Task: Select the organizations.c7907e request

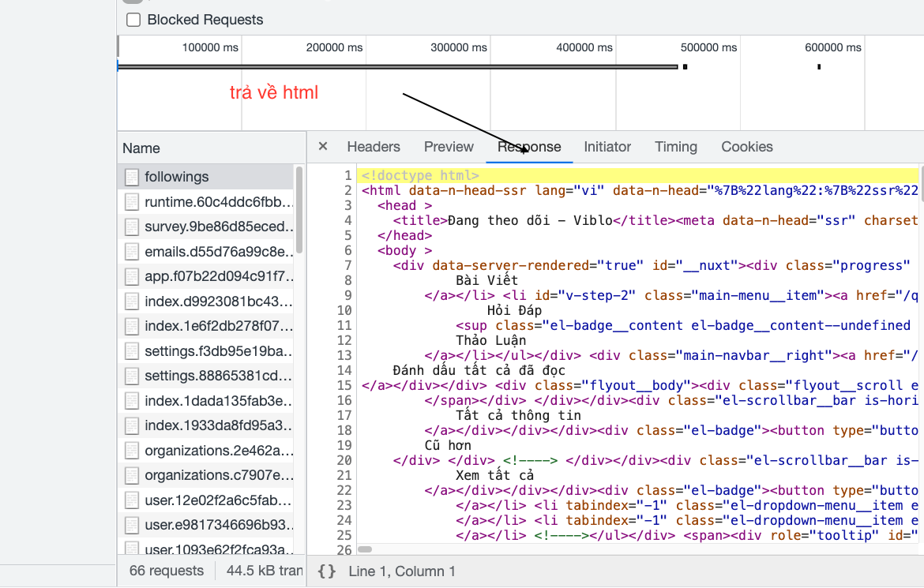Action: coord(205,475)
